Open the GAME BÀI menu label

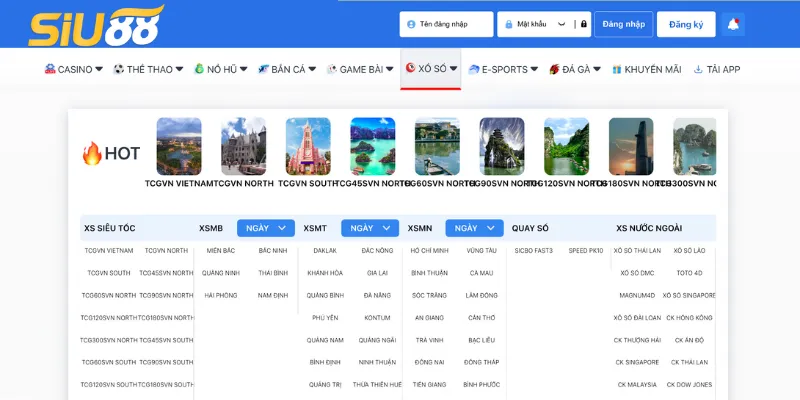point(361,69)
